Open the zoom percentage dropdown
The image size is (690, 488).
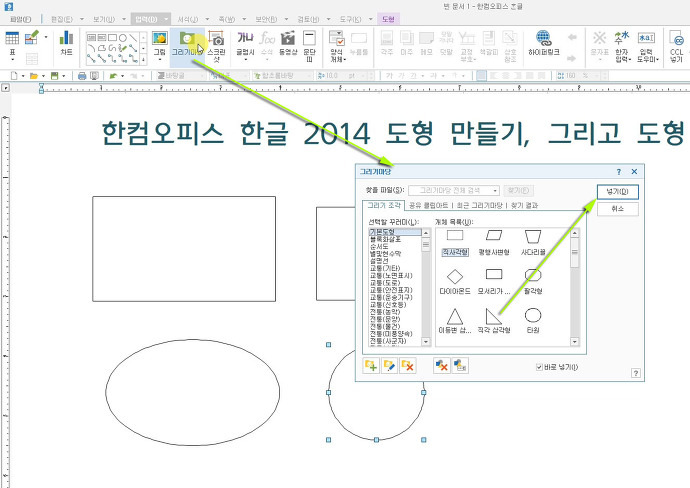[596, 76]
